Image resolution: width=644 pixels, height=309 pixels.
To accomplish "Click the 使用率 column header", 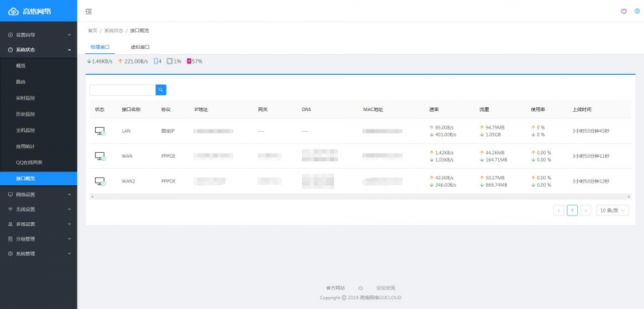I will tap(538, 109).
